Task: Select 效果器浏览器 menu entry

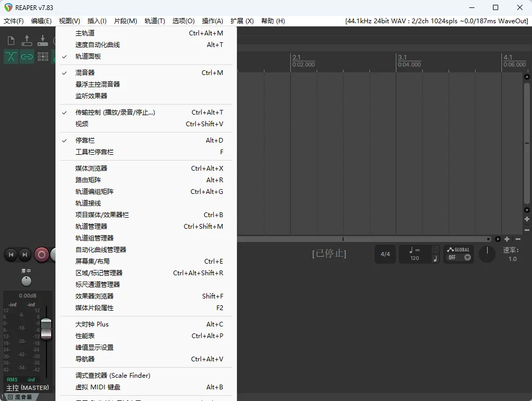Action: [x=146, y=296]
